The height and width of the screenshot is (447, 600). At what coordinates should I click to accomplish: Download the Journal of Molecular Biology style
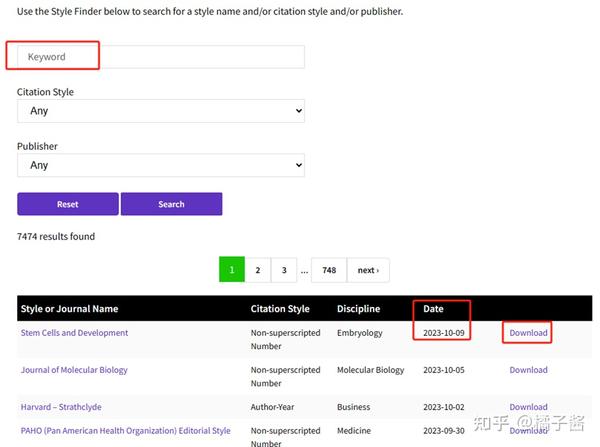528,370
